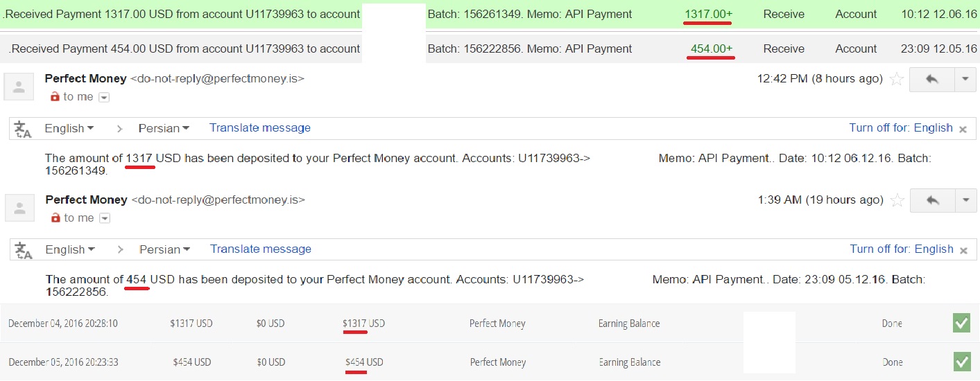Click 'December 04, 2016 20:28:10' date cell

pos(63,324)
